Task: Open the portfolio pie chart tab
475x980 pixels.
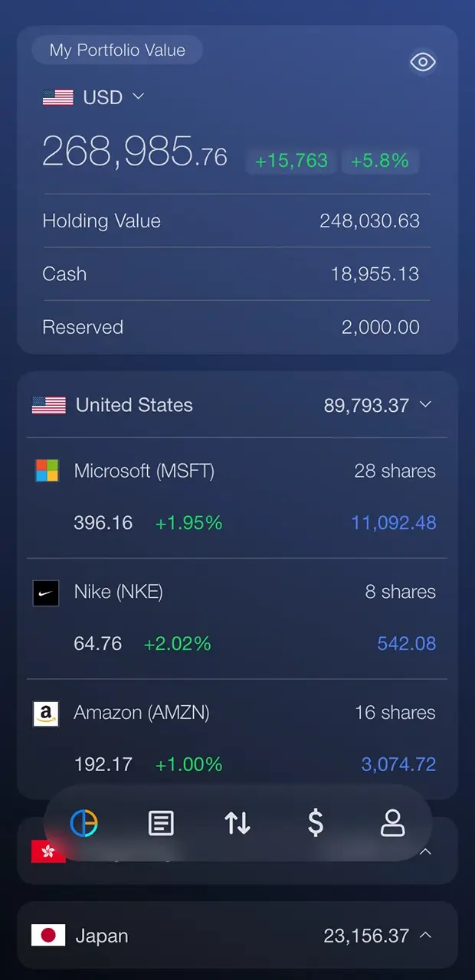Action: pos(84,823)
